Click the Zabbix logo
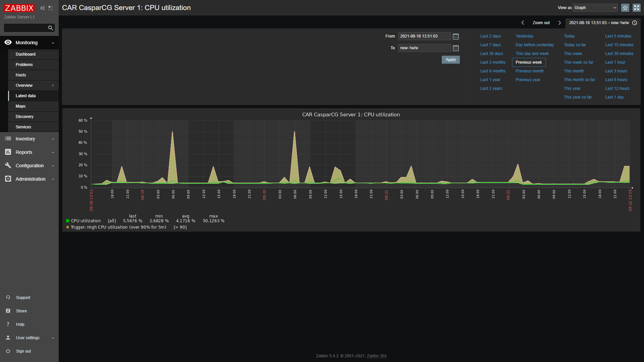Image resolution: width=644 pixels, height=362 pixels. (19, 8)
